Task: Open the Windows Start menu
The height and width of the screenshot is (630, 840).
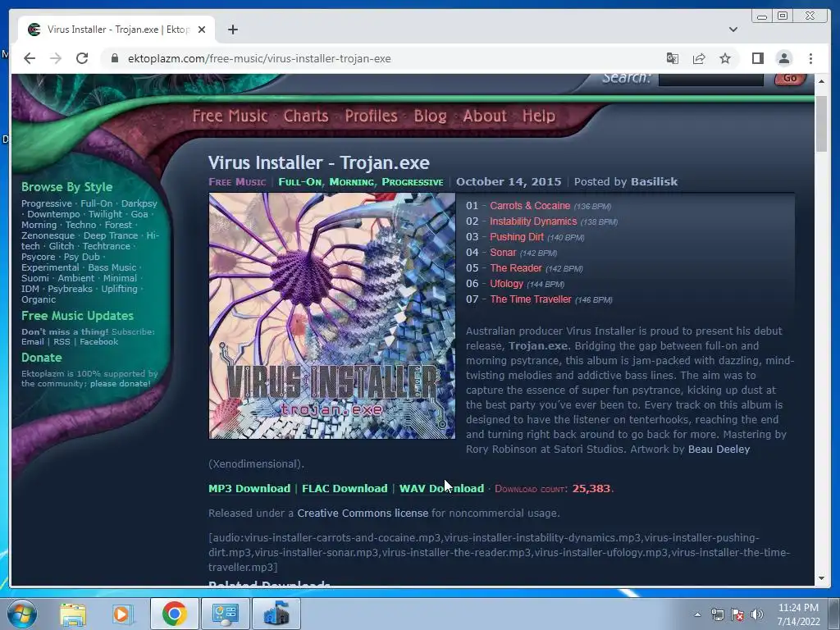Action: coord(21,614)
